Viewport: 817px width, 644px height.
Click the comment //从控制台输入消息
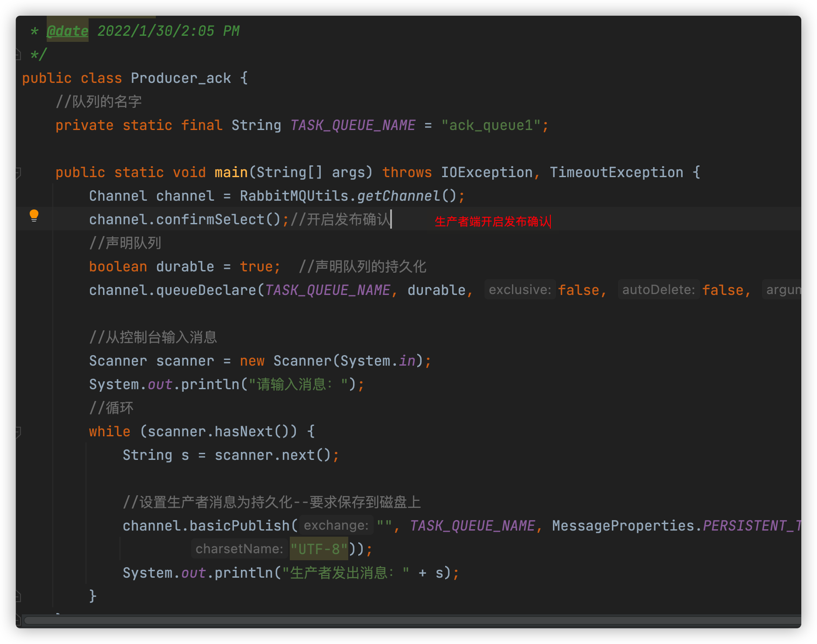[153, 337]
